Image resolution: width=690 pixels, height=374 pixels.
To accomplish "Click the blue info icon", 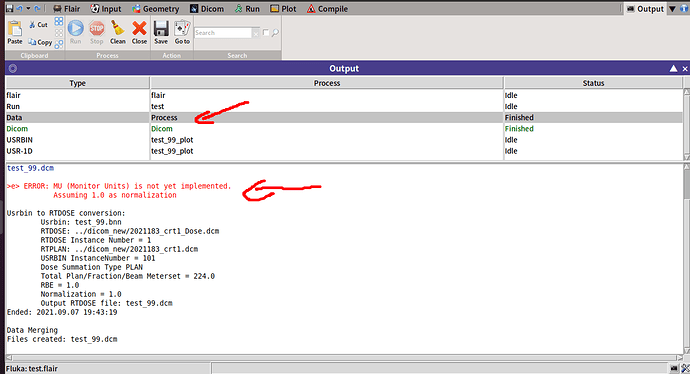I will tap(684, 9).
